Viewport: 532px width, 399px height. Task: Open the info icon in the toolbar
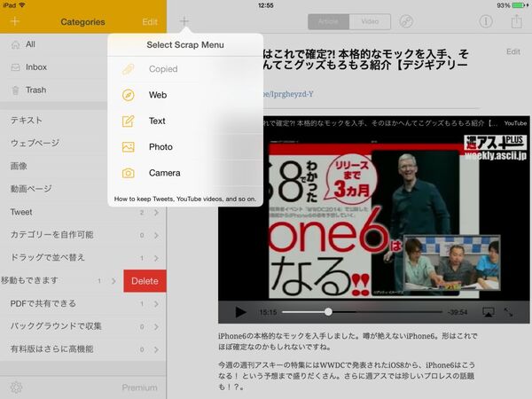[x=486, y=21]
